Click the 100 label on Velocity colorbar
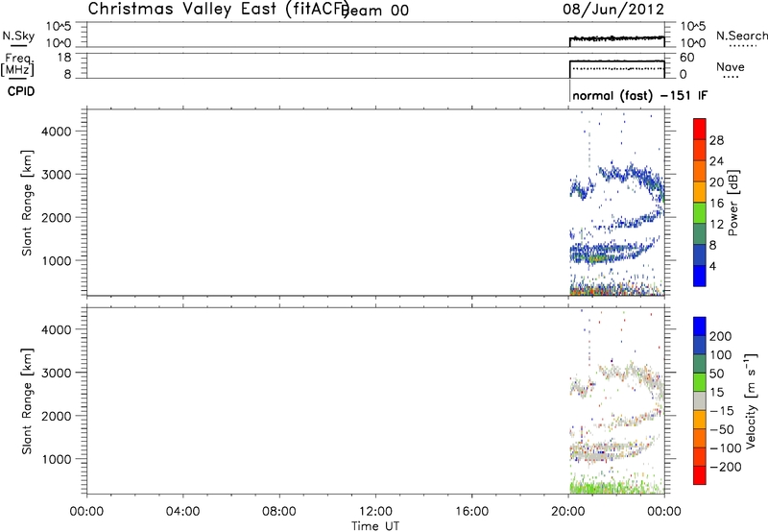 (721, 354)
